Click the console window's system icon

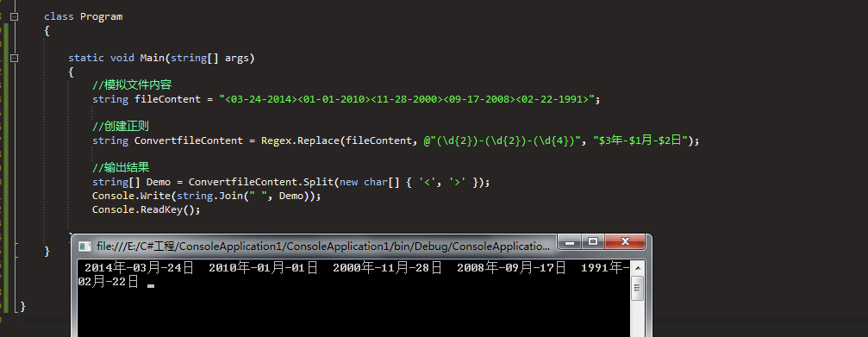[84, 247]
